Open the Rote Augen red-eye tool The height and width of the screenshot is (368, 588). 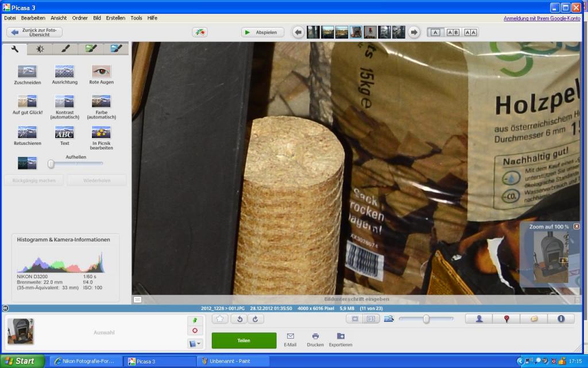[101, 75]
